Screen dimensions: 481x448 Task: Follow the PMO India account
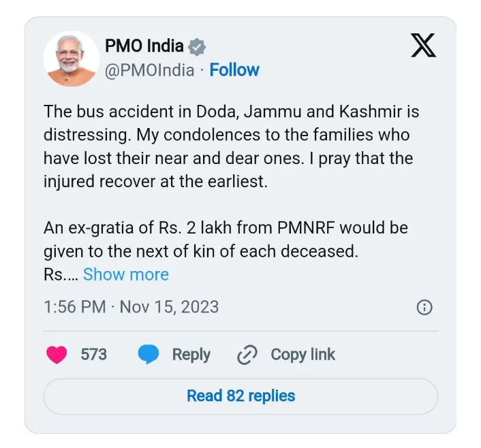pyautogui.click(x=234, y=70)
